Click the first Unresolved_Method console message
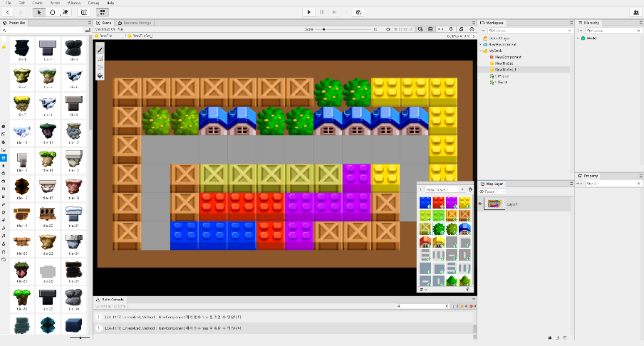Screen dimensions: 644x346 coord(173,318)
